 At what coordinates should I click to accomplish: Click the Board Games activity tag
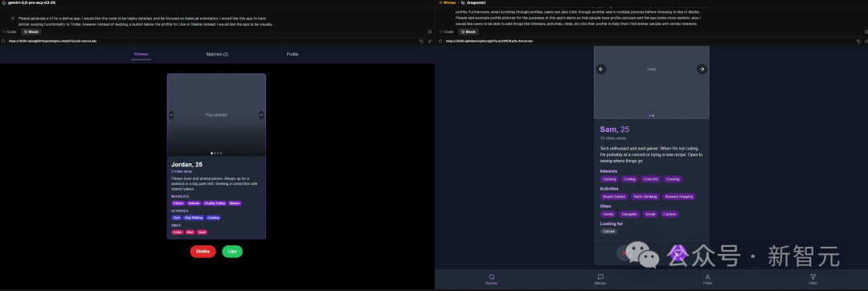click(x=615, y=196)
